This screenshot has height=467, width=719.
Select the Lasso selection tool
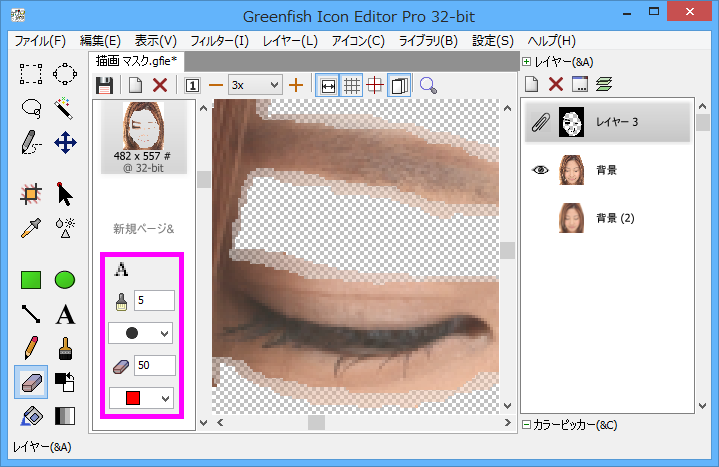click(x=31, y=108)
